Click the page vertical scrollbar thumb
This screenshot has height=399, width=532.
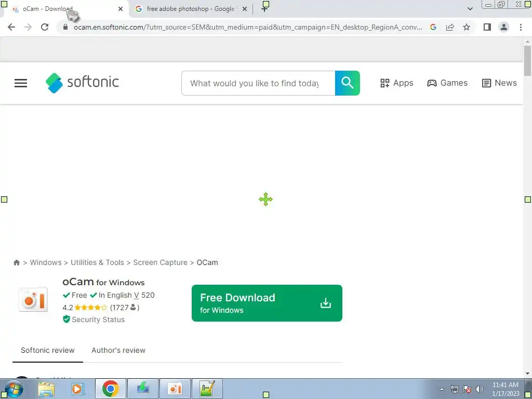(x=527, y=61)
